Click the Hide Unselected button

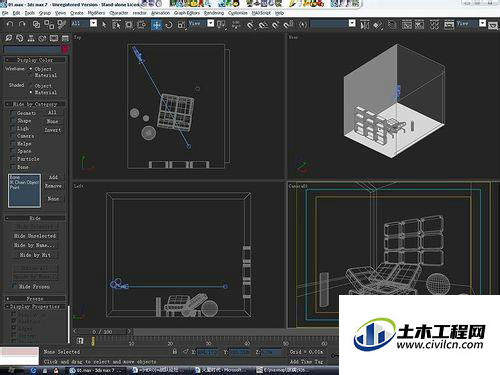(x=35, y=236)
